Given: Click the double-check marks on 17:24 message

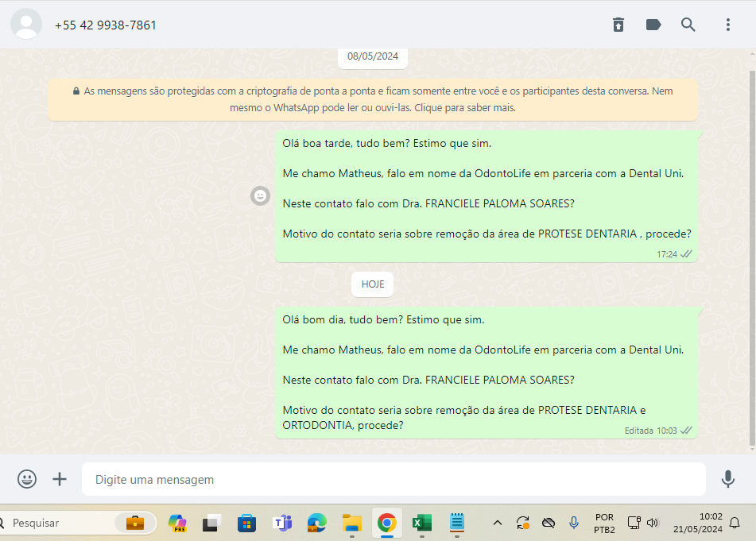Looking at the screenshot, I should click(686, 254).
